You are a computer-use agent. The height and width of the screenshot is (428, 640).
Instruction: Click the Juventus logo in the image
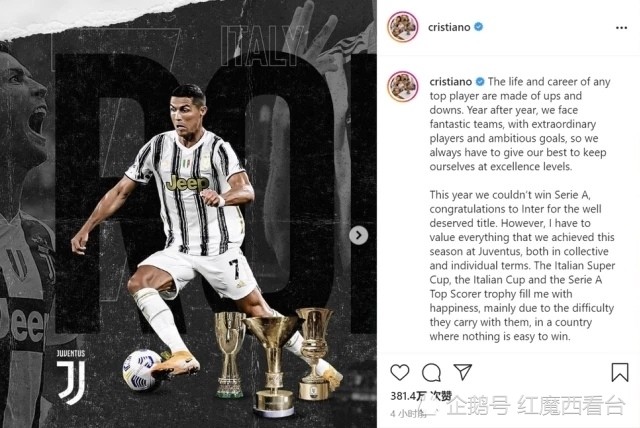coord(71,376)
